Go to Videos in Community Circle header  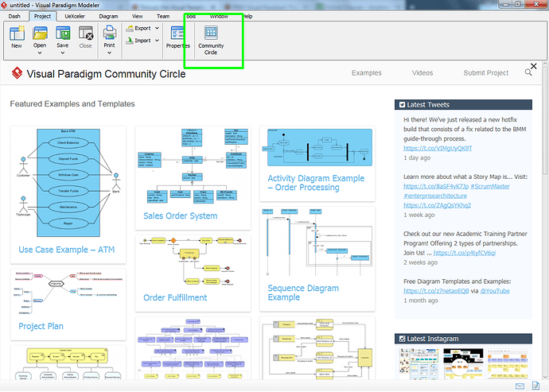[422, 73]
